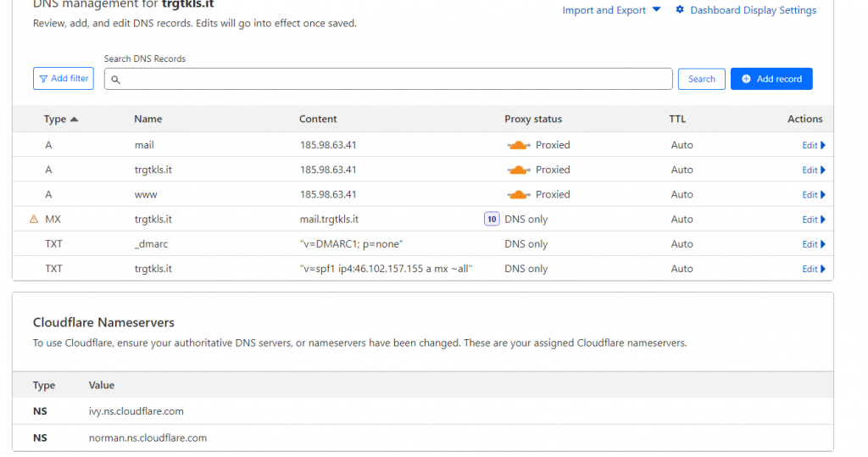Click the proxied cloud icon for www record
Viewport: 868px width, 457px height.
[519, 194]
